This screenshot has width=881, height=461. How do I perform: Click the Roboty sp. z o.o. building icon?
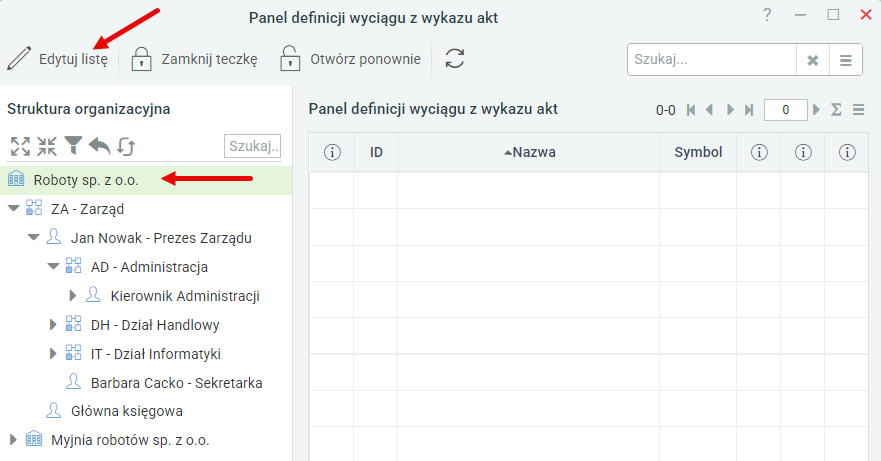(x=16, y=179)
